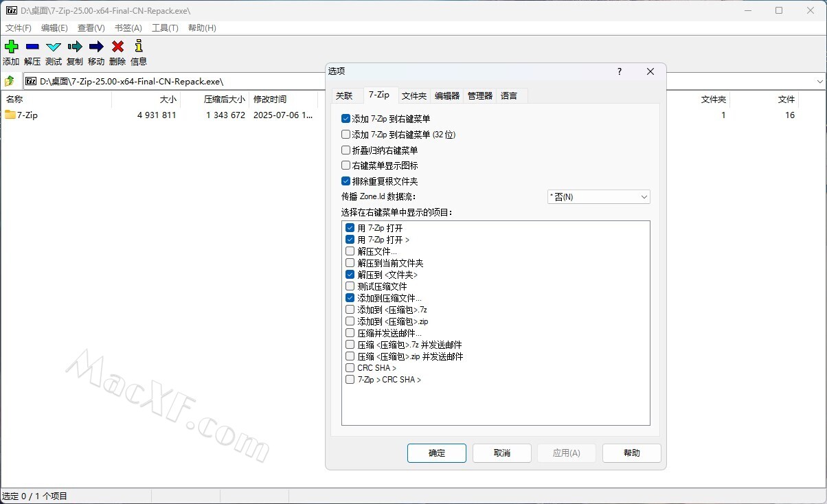Check the 7-Zip > CRC SHA > item

pyautogui.click(x=350, y=380)
